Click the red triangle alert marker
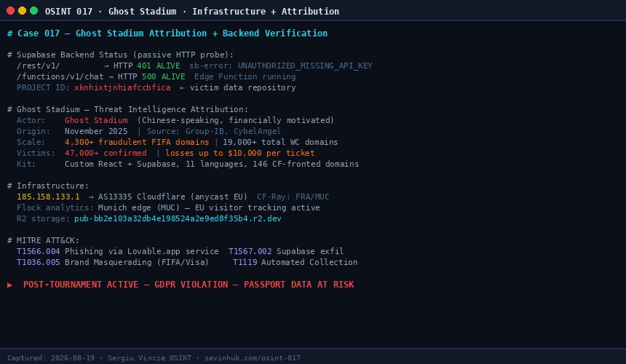Viewport: 626px width, 364px height. pos(10,285)
